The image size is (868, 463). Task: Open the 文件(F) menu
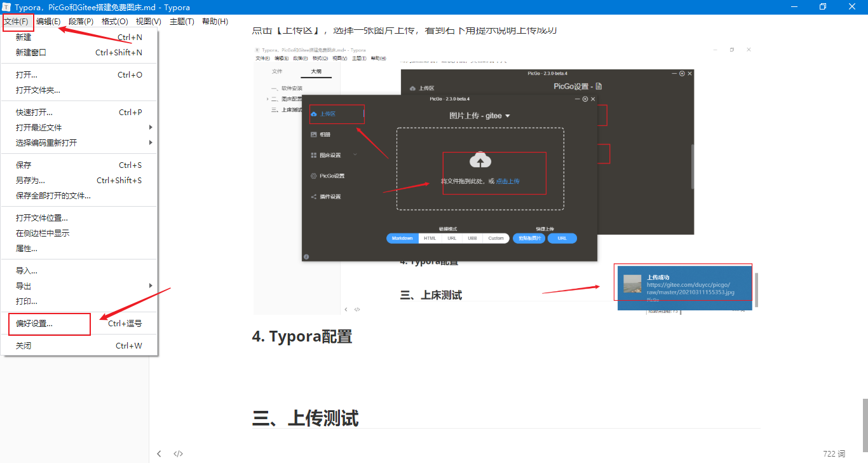click(17, 22)
